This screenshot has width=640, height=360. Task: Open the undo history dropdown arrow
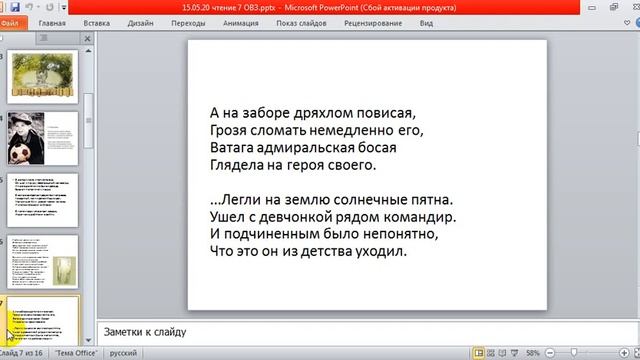[x=38, y=7]
